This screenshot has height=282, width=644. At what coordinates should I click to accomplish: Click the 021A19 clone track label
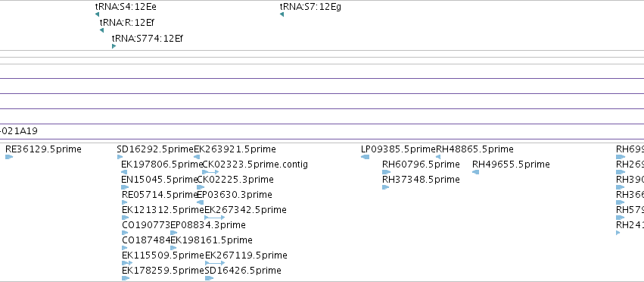click(x=19, y=131)
